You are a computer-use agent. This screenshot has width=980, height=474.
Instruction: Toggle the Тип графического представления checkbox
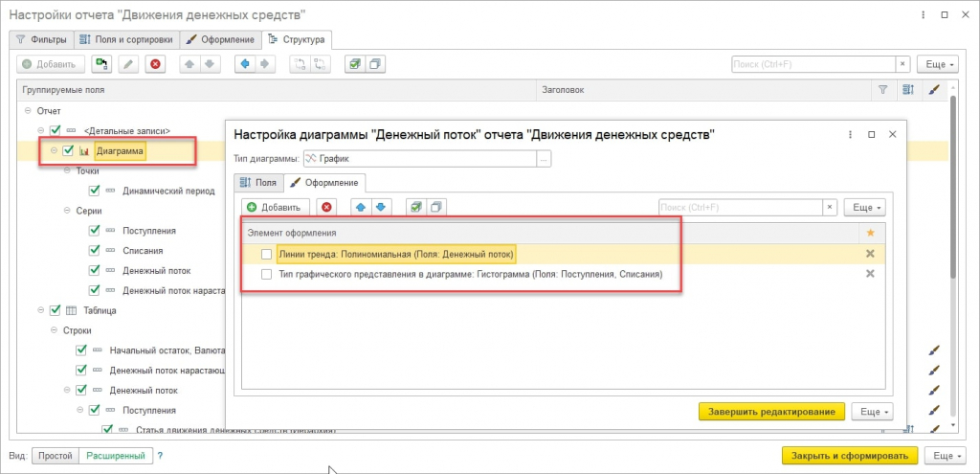267,274
